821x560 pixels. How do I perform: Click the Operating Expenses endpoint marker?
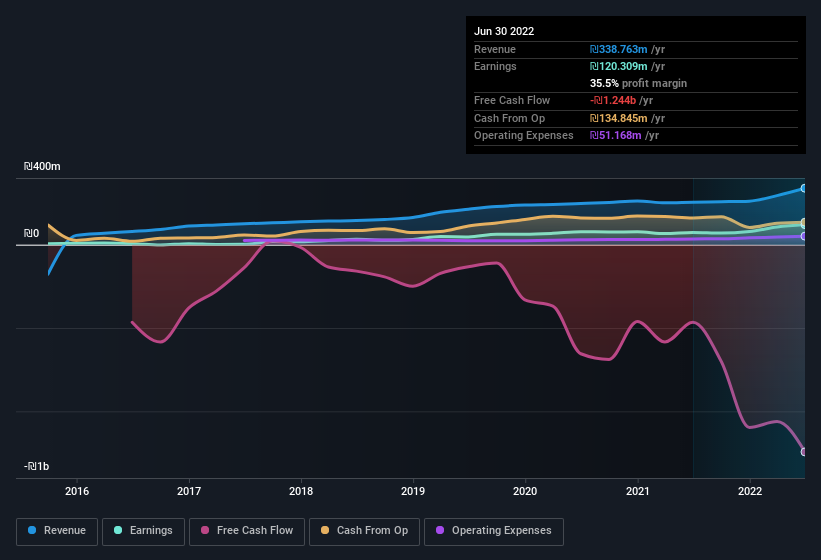pyautogui.click(x=804, y=237)
